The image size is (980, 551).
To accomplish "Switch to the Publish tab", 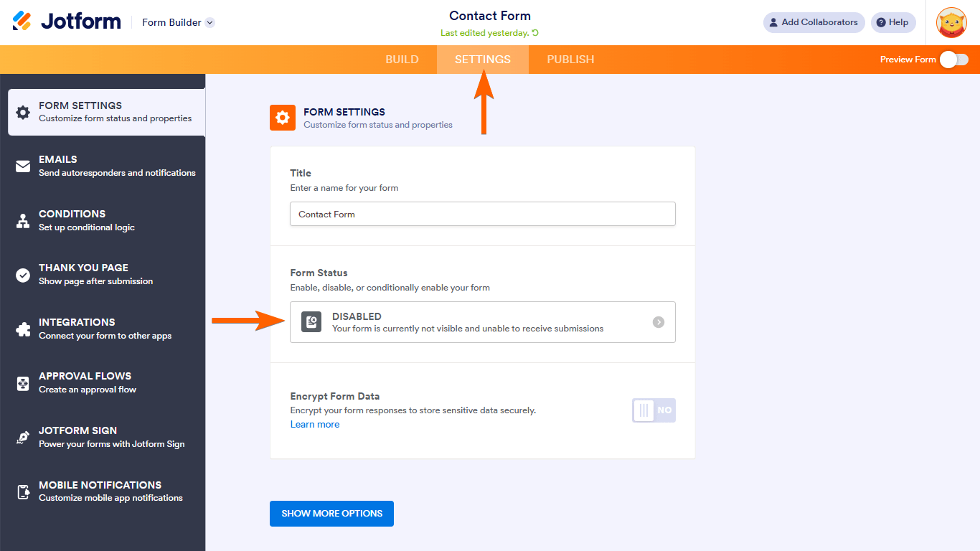I will pyautogui.click(x=570, y=60).
